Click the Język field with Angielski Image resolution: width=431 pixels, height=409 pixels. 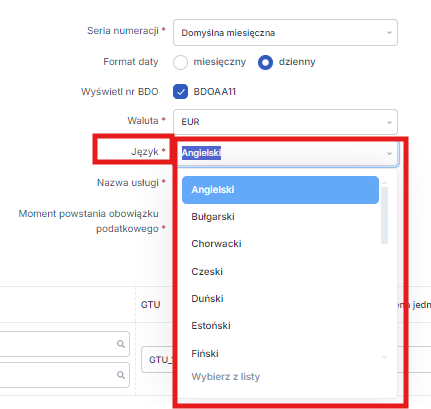[288, 153]
